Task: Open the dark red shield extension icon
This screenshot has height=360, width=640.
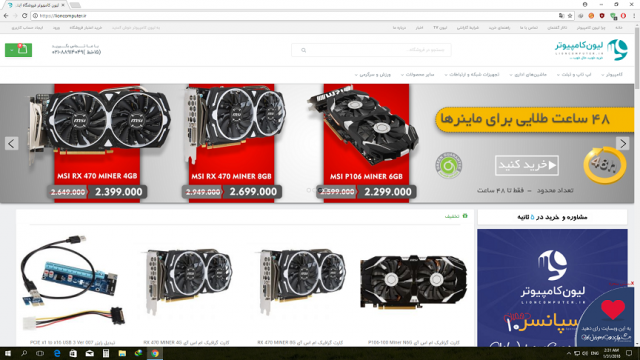Action: click(x=602, y=16)
